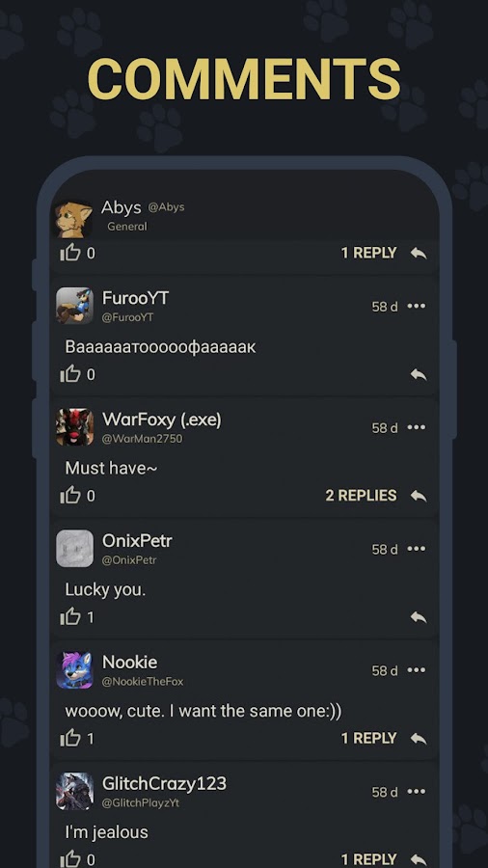Like WarFoxy's "Must have~" comment
Image resolution: width=488 pixels, height=868 pixels.
pyautogui.click(x=70, y=496)
